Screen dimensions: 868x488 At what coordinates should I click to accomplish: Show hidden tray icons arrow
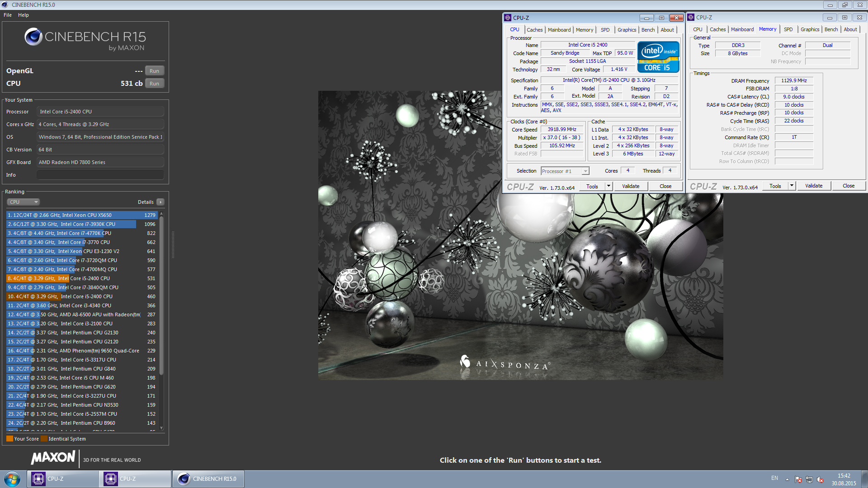787,479
